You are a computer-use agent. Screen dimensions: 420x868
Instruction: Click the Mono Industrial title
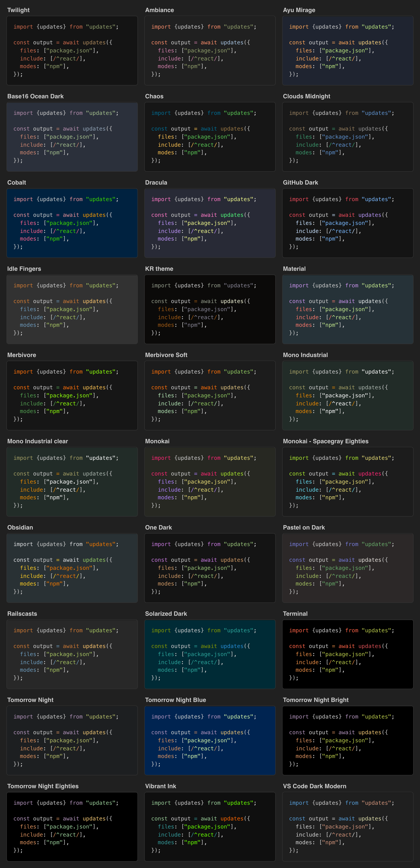[x=305, y=355]
